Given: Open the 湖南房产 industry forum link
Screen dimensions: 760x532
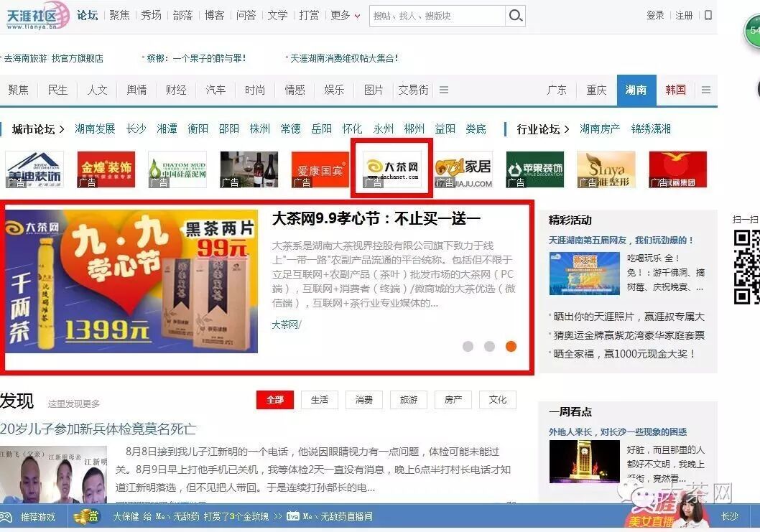Looking at the screenshot, I should pyautogui.click(x=600, y=129).
